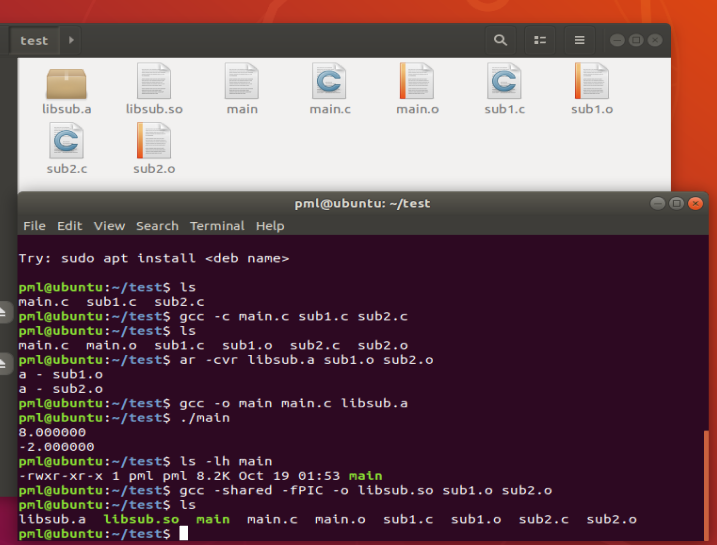This screenshot has height=545, width=717.
Task: Select the sub2.o object file
Action: tap(154, 141)
